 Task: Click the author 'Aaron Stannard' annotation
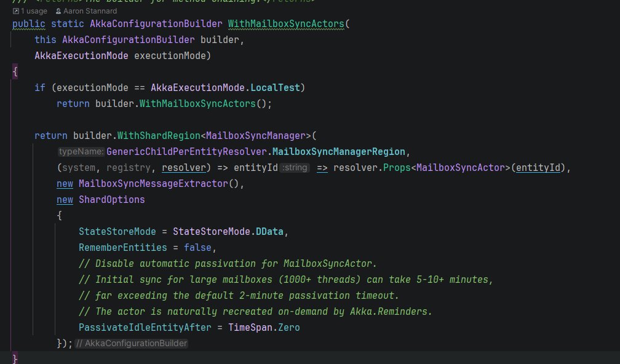point(90,11)
